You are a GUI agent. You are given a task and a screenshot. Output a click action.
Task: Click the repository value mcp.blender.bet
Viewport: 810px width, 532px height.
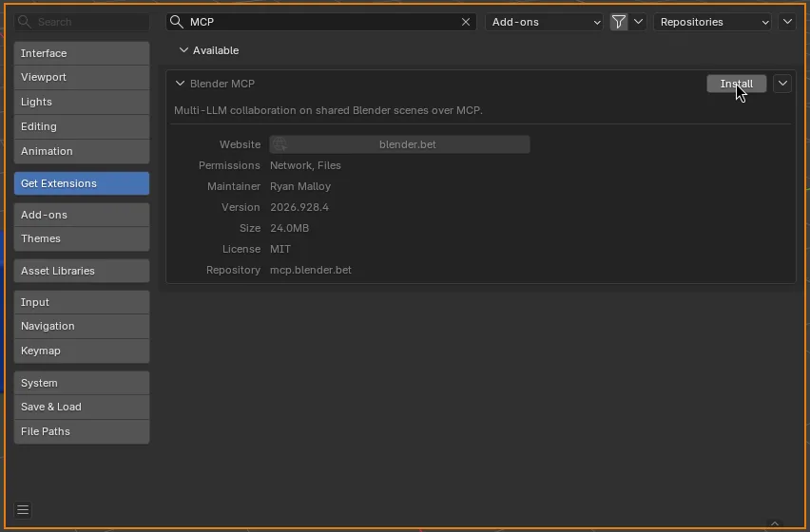pyautogui.click(x=311, y=270)
